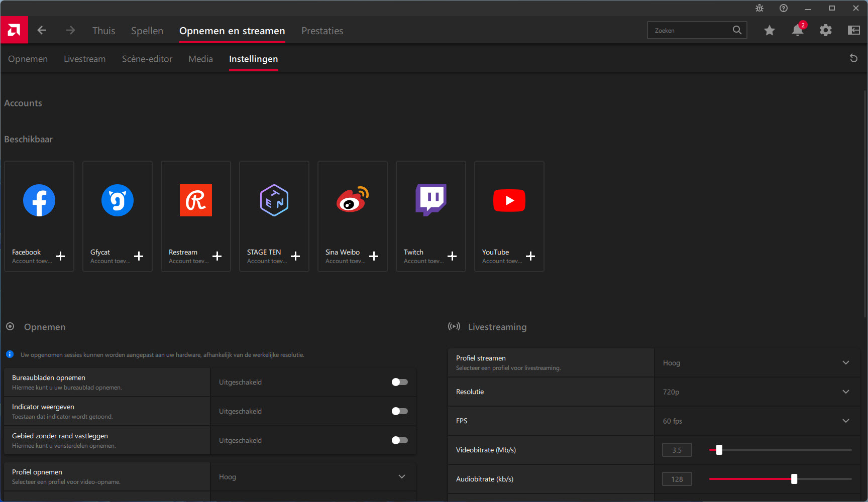Toggle Indicator weergeven switch
Screen dimensions: 868x502
[x=400, y=411]
